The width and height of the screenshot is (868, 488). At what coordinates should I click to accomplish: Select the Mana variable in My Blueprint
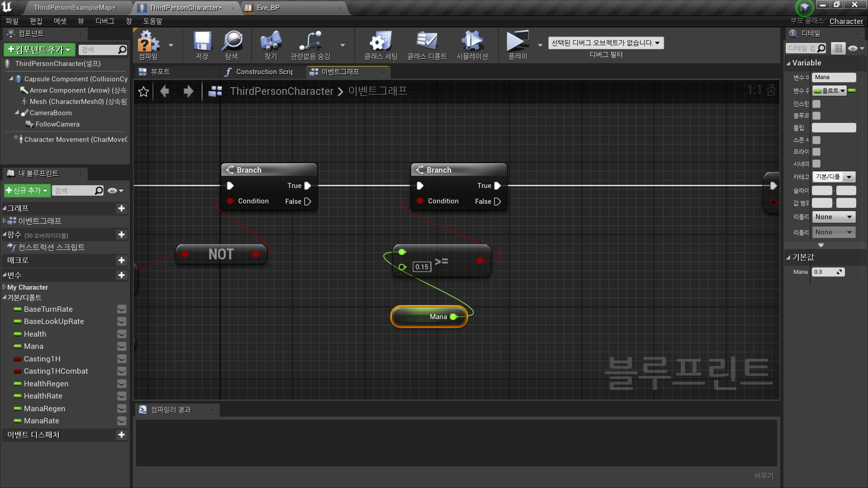34,346
